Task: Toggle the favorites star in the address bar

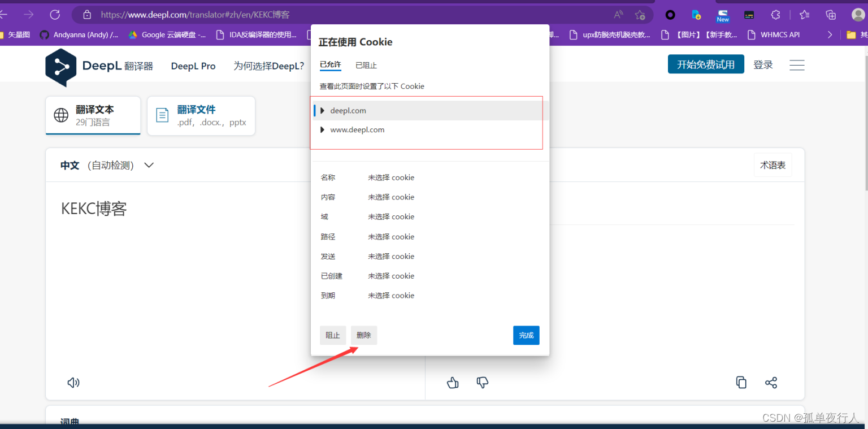Action: [641, 14]
